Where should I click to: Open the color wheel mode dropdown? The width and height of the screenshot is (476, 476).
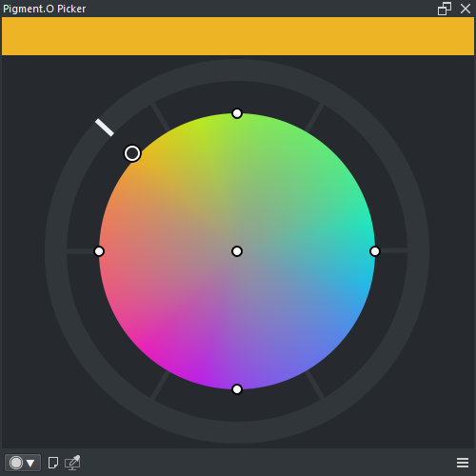[23, 463]
